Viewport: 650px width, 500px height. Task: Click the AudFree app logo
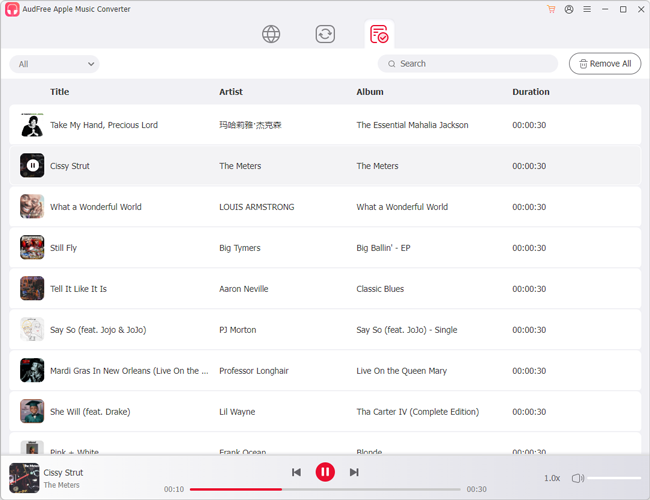[12, 9]
